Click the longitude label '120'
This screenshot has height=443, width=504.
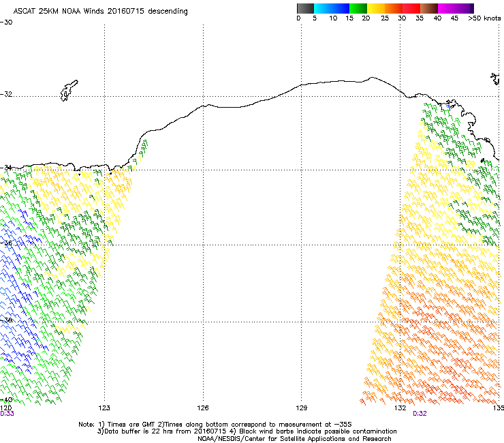click(x=5, y=408)
